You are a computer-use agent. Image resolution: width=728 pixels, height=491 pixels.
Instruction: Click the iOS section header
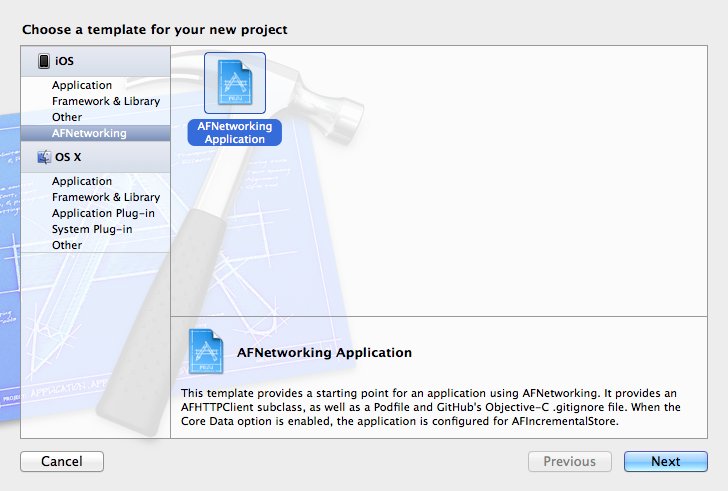pos(96,61)
